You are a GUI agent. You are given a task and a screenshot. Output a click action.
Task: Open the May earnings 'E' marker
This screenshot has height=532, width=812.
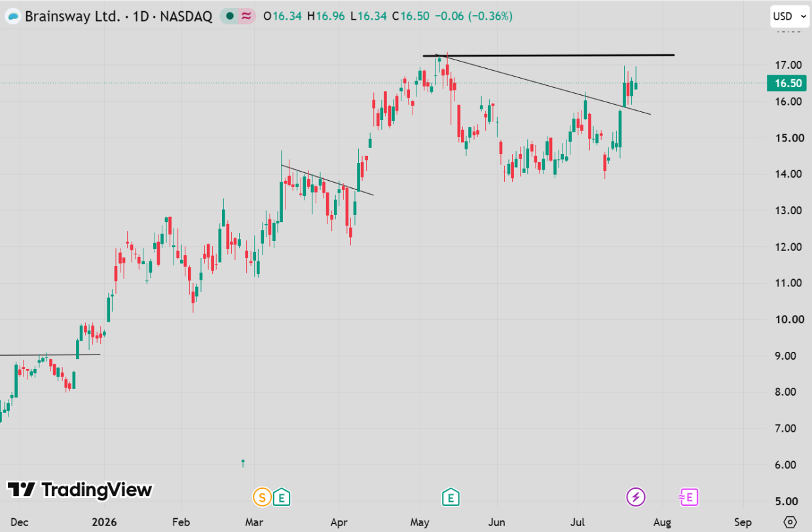(x=450, y=497)
